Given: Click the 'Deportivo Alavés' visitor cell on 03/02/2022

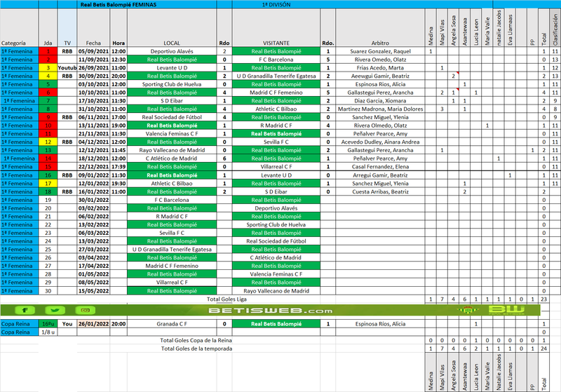Looking at the screenshot, I should (x=276, y=208).
